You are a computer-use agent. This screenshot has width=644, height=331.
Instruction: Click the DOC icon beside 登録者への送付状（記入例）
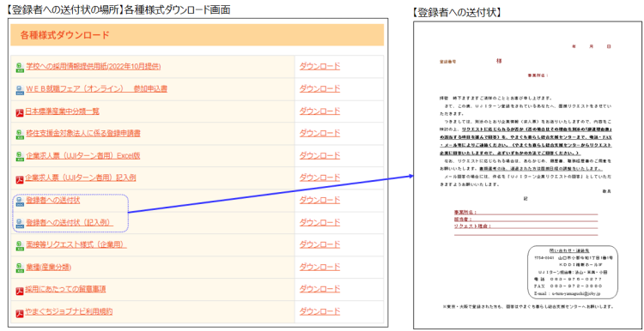(20, 223)
